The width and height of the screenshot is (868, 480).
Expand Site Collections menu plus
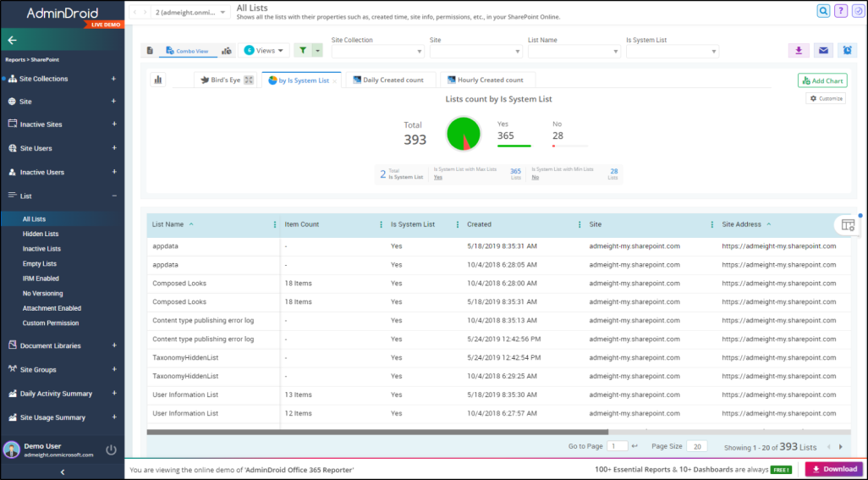click(113, 79)
